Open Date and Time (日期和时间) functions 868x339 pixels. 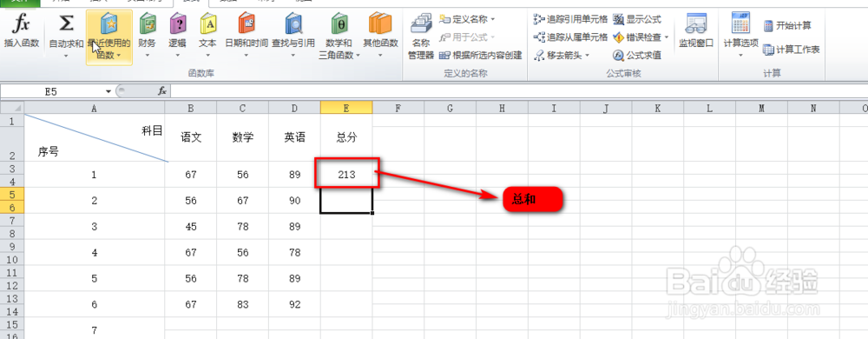(247, 36)
